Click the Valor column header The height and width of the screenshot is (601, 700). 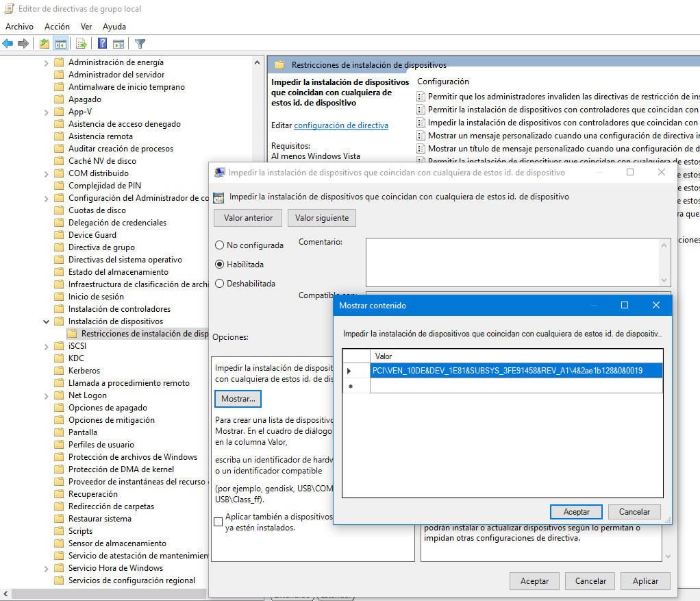coord(516,356)
